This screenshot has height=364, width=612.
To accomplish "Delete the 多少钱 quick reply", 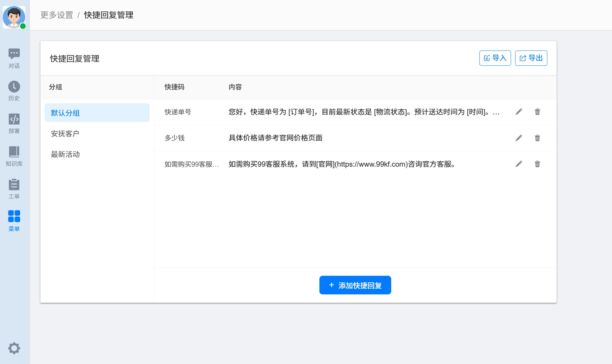I will [x=537, y=138].
